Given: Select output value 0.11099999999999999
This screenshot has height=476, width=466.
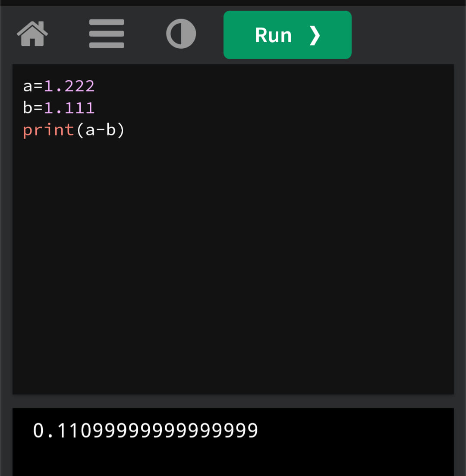Looking at the screenshot, I should point(145,430).
